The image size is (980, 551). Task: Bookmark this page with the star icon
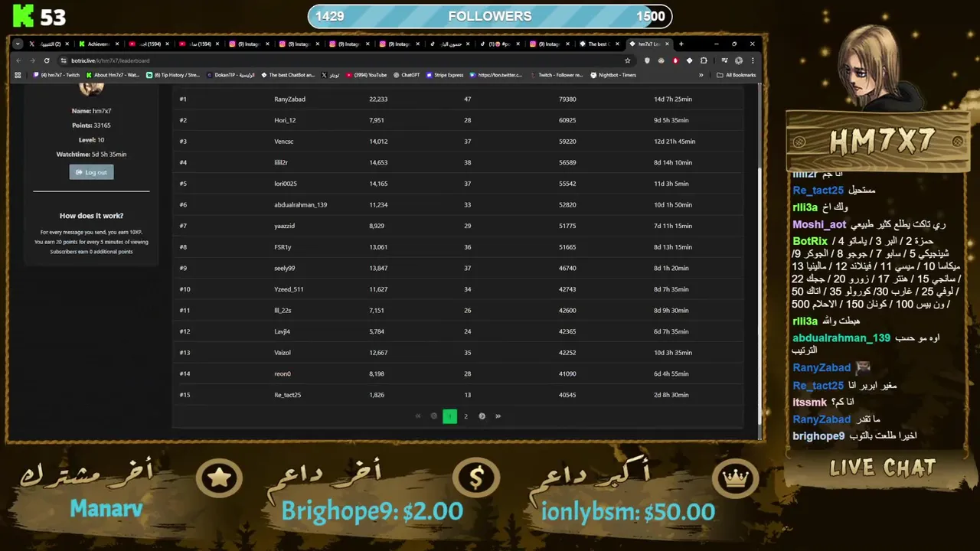[x=627, y=60]
